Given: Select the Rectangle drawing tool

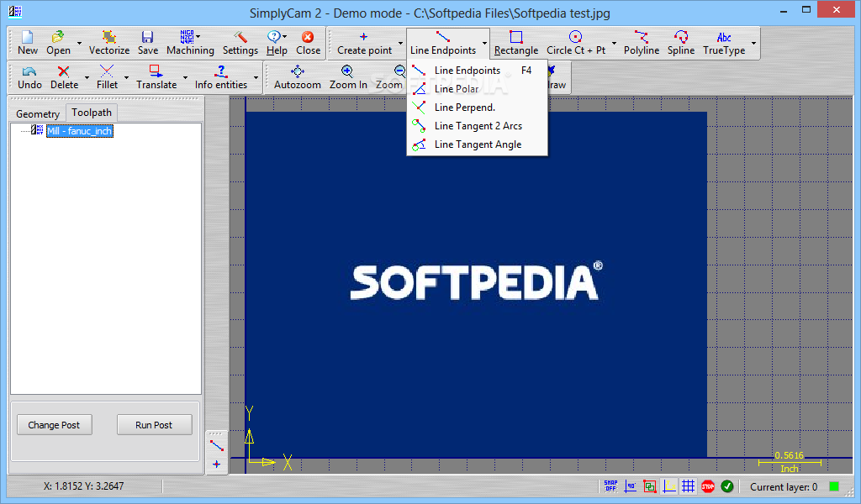Looking at the screenshot, I should click(x=516, y=44).
